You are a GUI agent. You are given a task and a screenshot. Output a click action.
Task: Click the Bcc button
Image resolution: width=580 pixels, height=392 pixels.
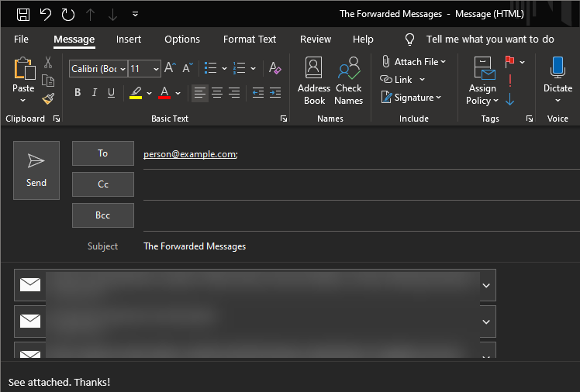103,215
